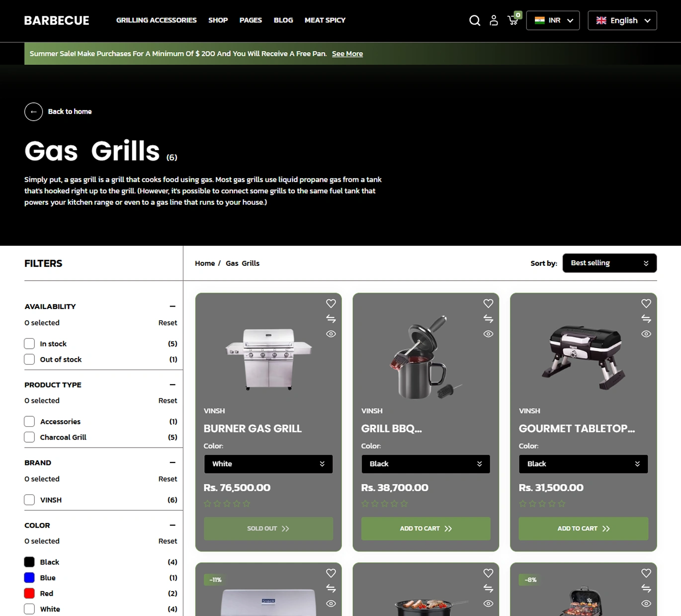681x616 pixels.
Task: Open Grilling Accessories menu
Action: pyautogui.click(x=157, y=20)
